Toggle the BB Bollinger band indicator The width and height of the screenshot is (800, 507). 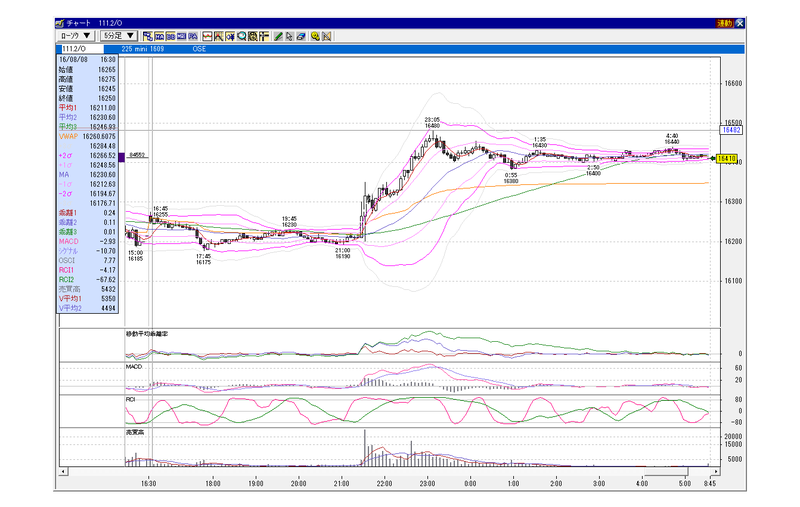pos(170,36)
